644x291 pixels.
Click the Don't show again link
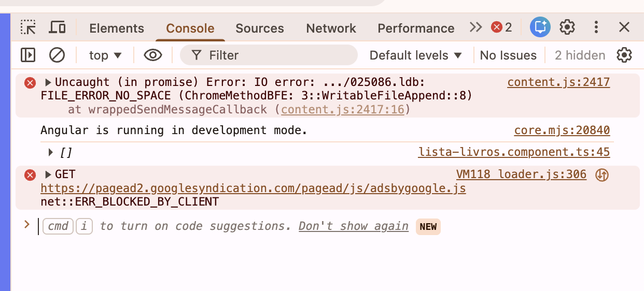(x=354, y=226)
